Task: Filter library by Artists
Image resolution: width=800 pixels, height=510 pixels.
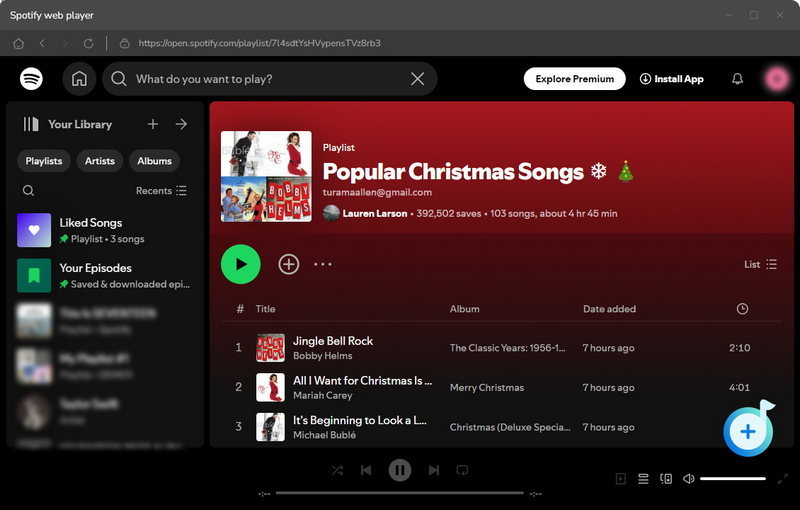Action: pos(99,161)
